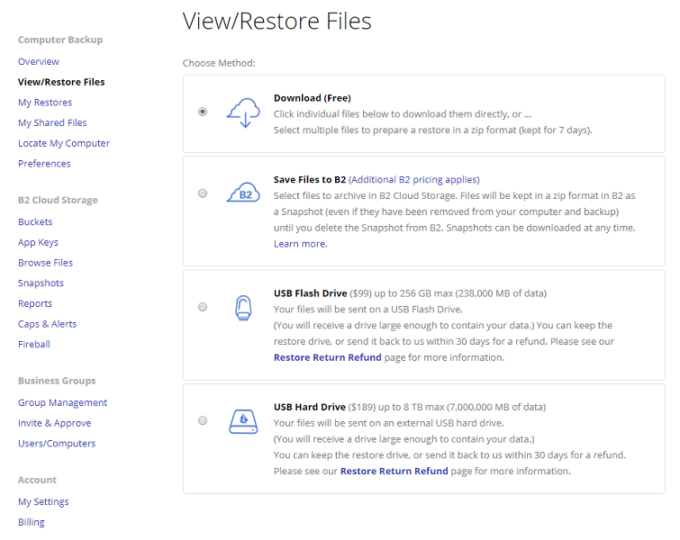Go to View/Restore Files in sidebar
Screen dimensions: 680x540
click(61, 82)
